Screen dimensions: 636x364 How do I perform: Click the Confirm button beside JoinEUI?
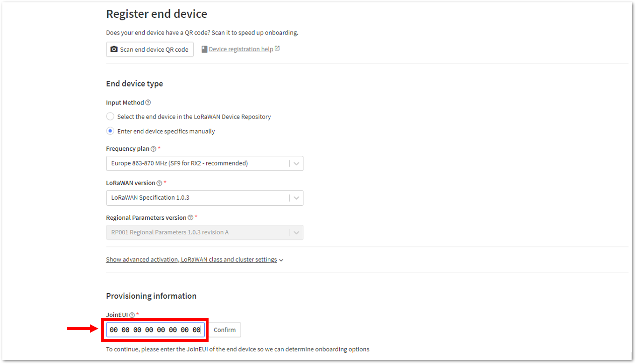pos(224,330)
